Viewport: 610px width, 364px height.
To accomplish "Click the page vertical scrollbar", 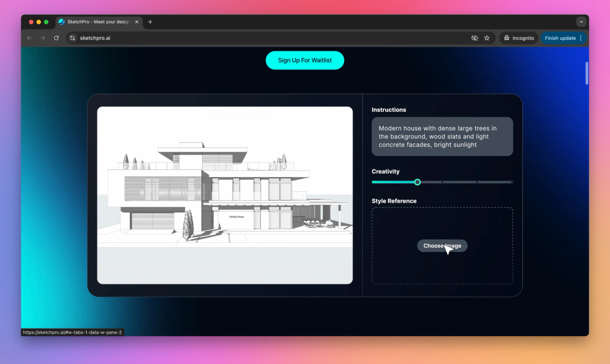I will point(587,74).
